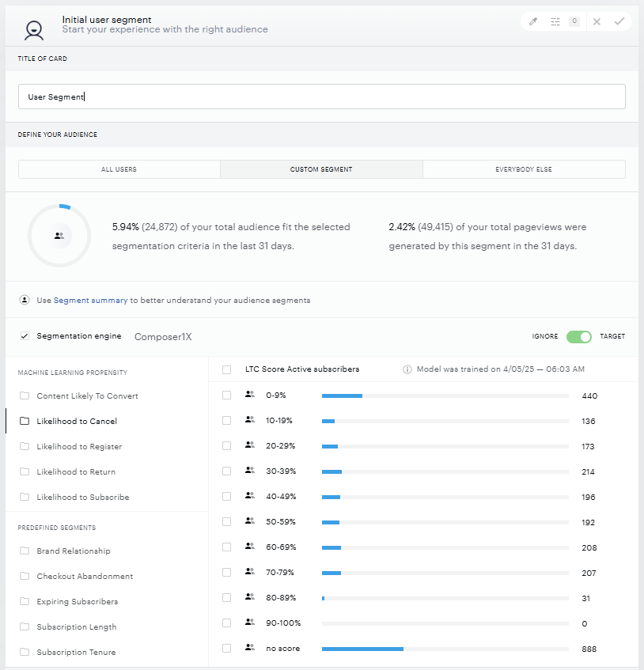Uncheck the Segmentation engine checkbox
Viewport: 644px width, 670px height.
tap(25, 336)
